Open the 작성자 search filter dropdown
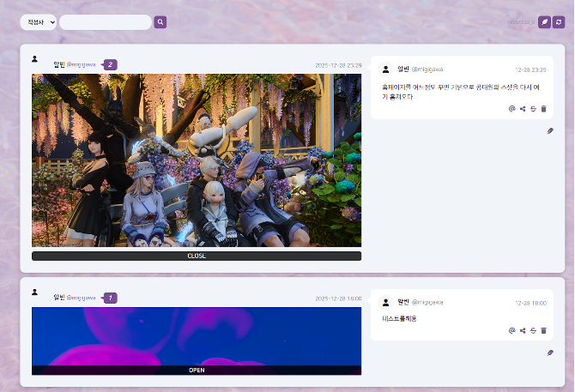575x392 pixels. pos(38,22)
